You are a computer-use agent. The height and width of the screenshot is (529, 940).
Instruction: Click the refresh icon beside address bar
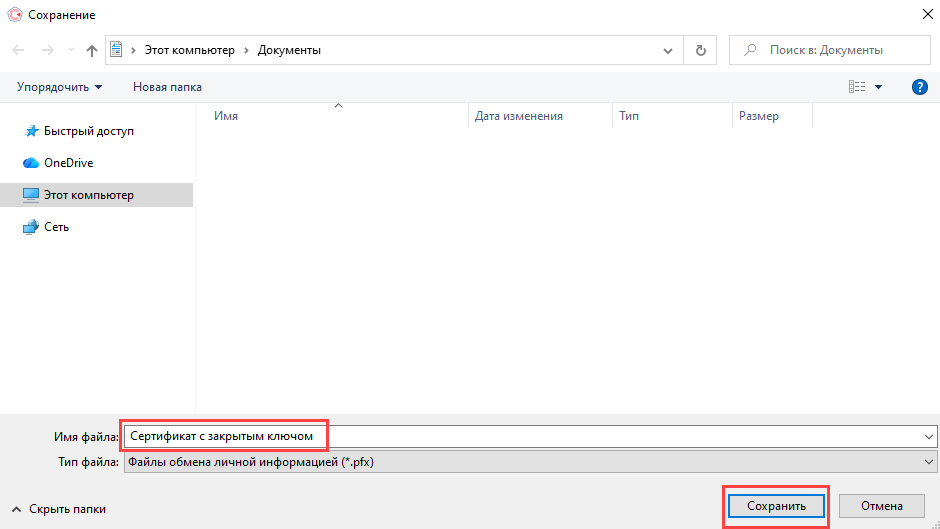pyautogui.click(x=700, y=50)
